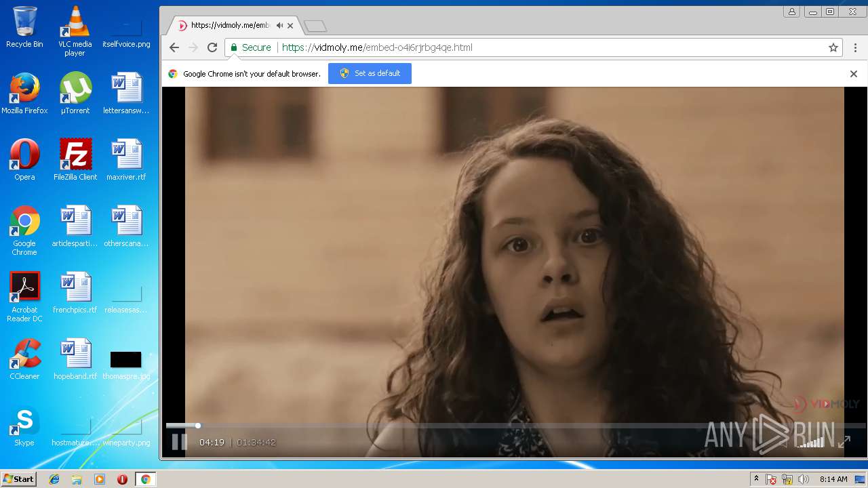The image size is (868, 488).
Task: Click the elapsed time 04:19 in the player
Action: pos(212,442)
